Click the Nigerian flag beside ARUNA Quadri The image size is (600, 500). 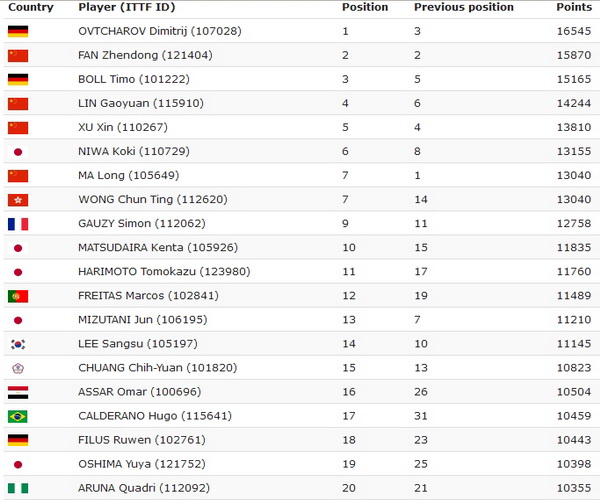point(18,489)
